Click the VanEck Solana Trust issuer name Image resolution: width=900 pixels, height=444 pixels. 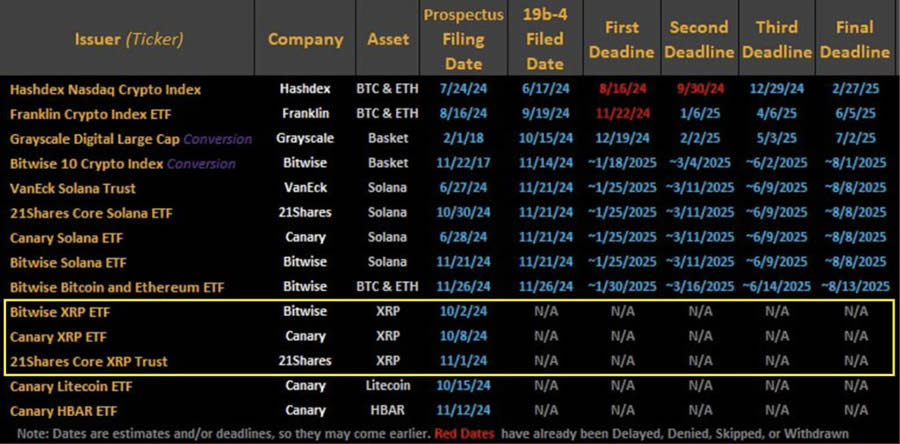73,188
